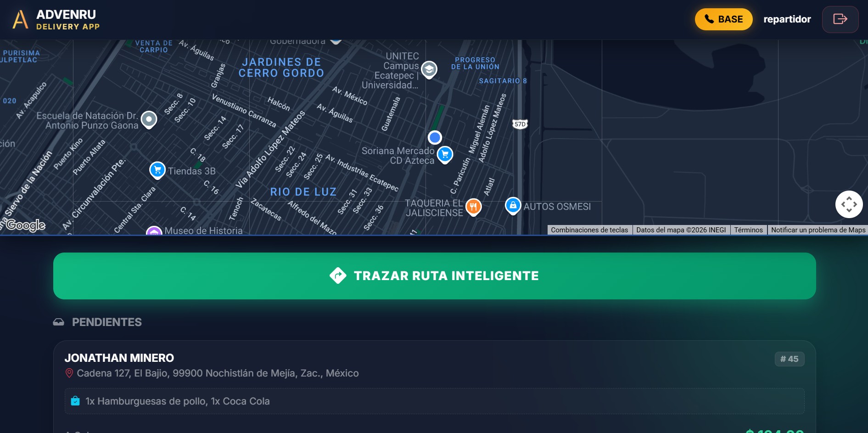Click the Hamburguesas de pollo items text
Image resolution: width=868 pixels, height=433 pixels.
coord(177,401)
